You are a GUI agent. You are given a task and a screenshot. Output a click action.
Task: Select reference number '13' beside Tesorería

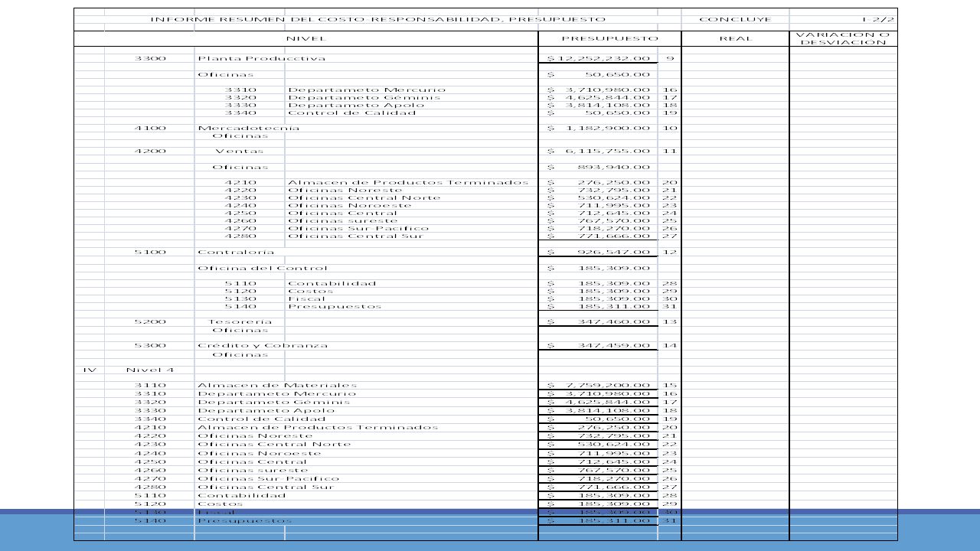coord(670,321)
